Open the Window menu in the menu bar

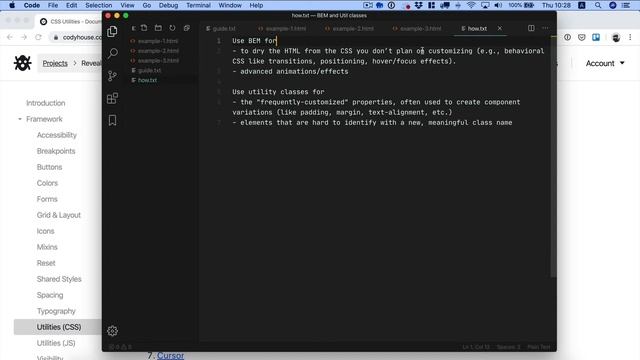[x=230, y=5]
